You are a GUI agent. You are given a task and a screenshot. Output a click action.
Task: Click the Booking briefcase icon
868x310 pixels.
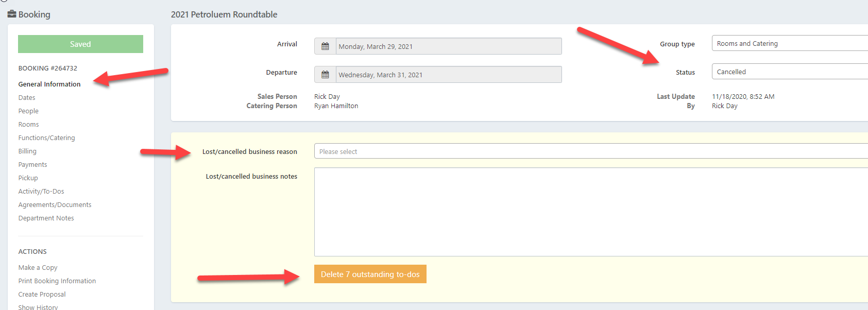click(x=12, y=14)
